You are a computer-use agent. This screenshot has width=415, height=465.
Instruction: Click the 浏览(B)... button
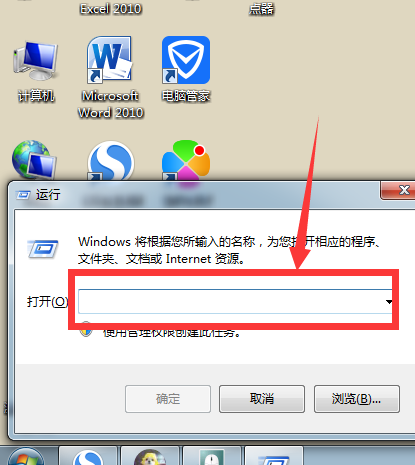[357, 399]
